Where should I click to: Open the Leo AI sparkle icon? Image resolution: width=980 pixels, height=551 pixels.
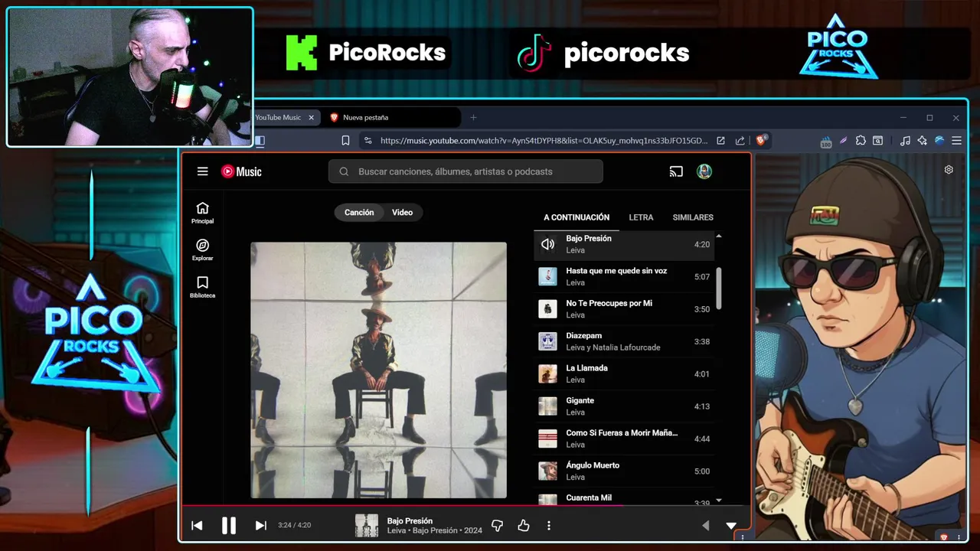922,141
